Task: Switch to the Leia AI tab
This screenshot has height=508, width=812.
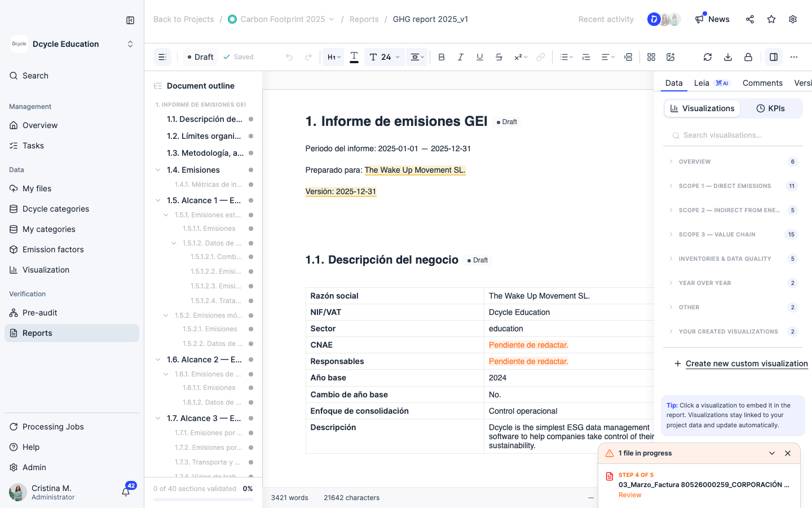Action: (x=711, y=83)
